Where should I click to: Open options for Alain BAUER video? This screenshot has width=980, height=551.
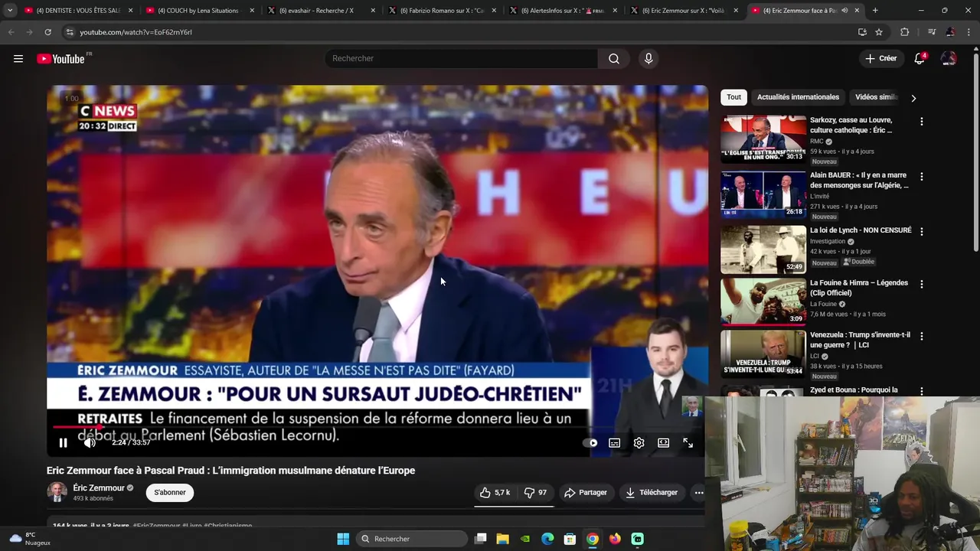point(921,177)
